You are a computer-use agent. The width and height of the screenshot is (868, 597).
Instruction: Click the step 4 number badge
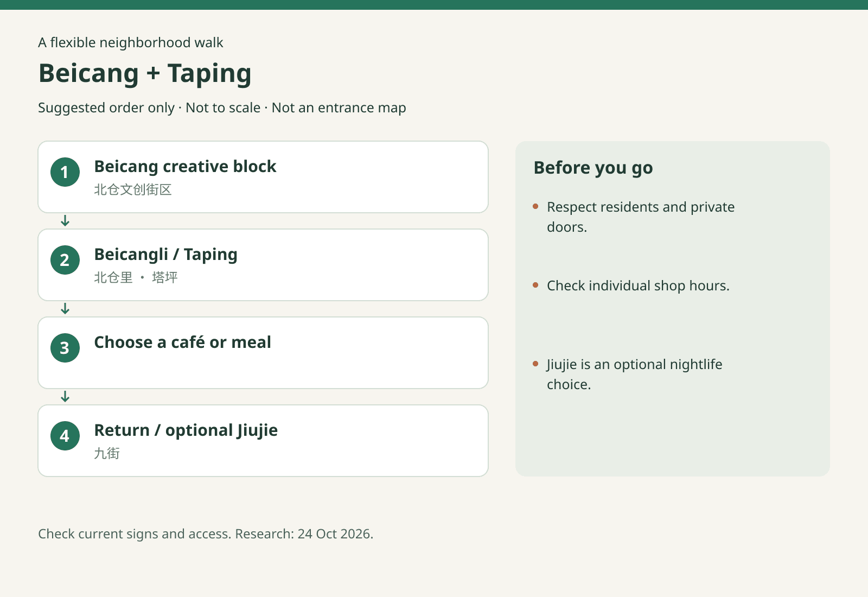pyautogui.click(x=65, y=436)
